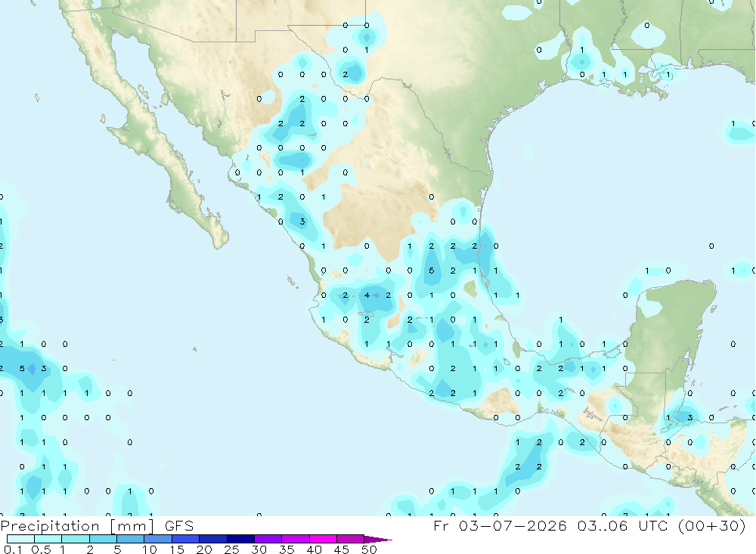Image resolution: width=756 pixels, height=554 pixels.
Task: Select the 10–15 mm legend color swatch
Action: 158,539
